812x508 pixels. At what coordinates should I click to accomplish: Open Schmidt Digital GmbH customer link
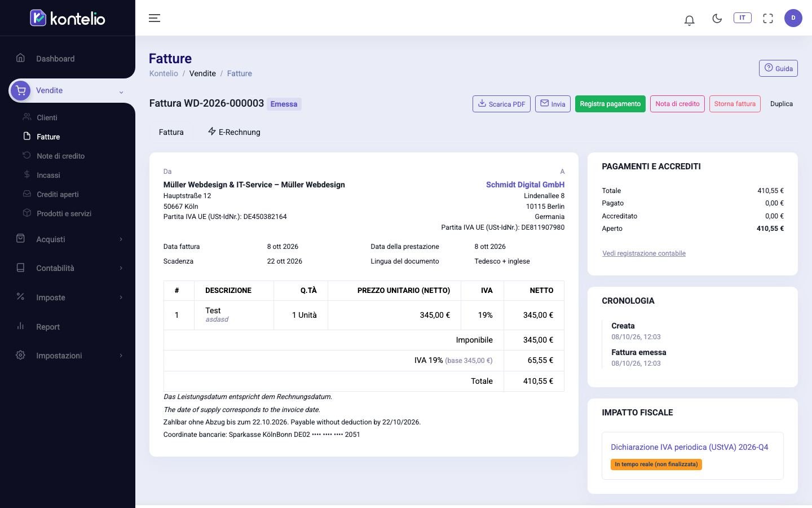pyautogui.click(x=525, y=185)
